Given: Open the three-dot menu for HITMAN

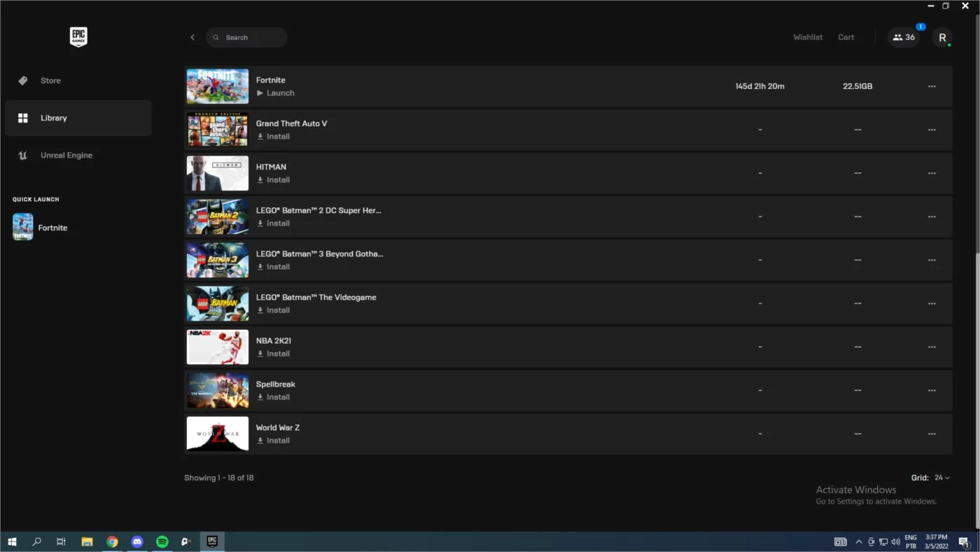Looking at the screenshot, I should pos(932,173).
